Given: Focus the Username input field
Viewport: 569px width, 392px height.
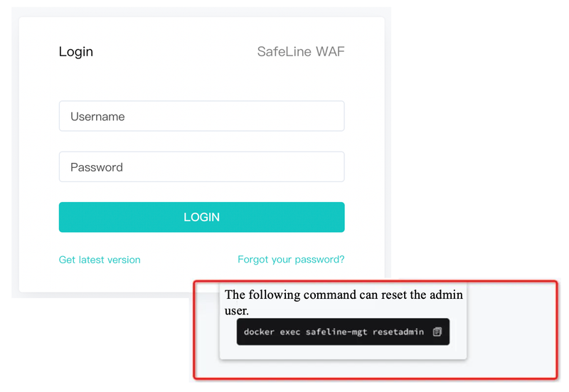Looking at the screenshot, I should 201,116.
